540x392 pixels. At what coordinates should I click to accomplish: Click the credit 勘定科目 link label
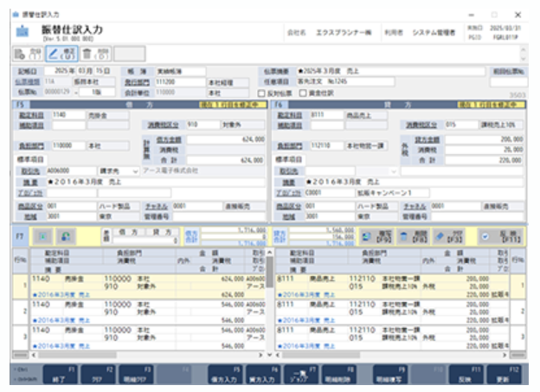tap(290, 115)
